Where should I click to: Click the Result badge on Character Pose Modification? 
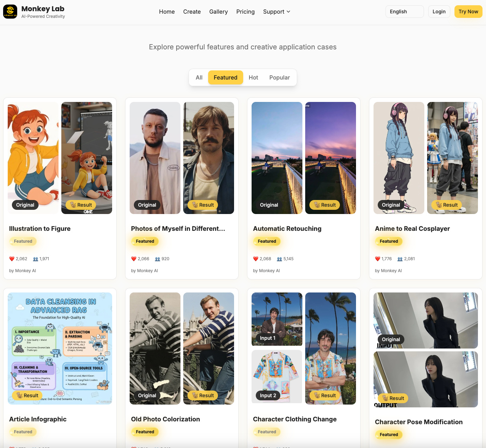click(x=393, y=398)
